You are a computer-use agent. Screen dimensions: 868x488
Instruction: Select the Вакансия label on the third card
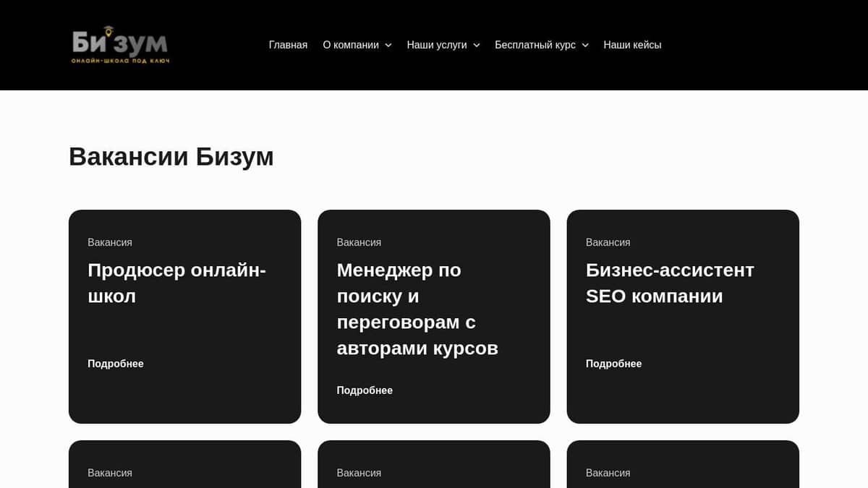[x=608, y=242]
